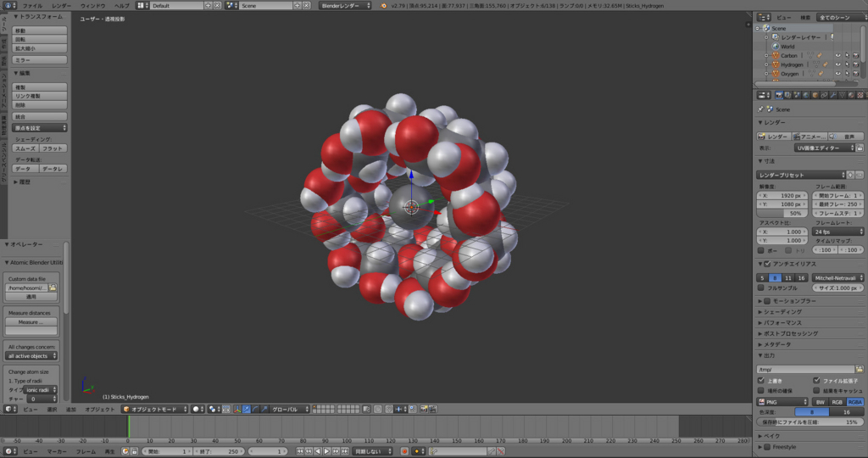
Task: Enable the 結果をキャッシュ checkbox
Action: [816, 390]
